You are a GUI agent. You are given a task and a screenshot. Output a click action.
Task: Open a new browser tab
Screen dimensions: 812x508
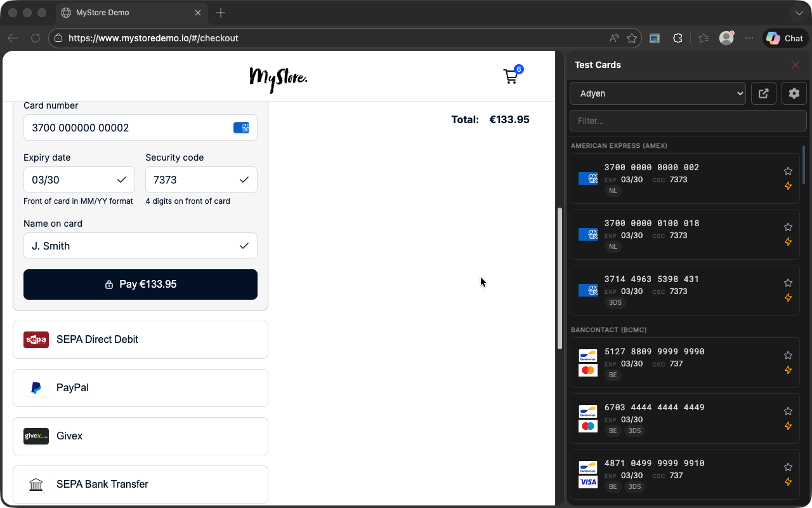[220, 13]
